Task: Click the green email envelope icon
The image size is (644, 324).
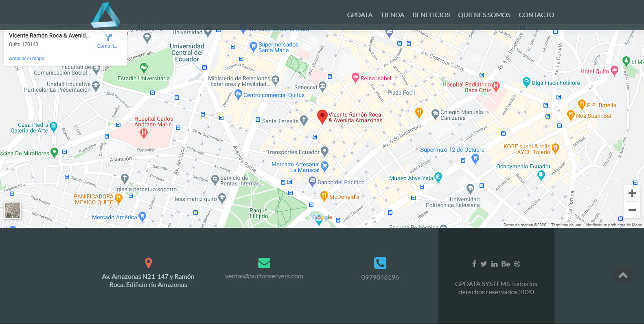Action: point(264,263)
